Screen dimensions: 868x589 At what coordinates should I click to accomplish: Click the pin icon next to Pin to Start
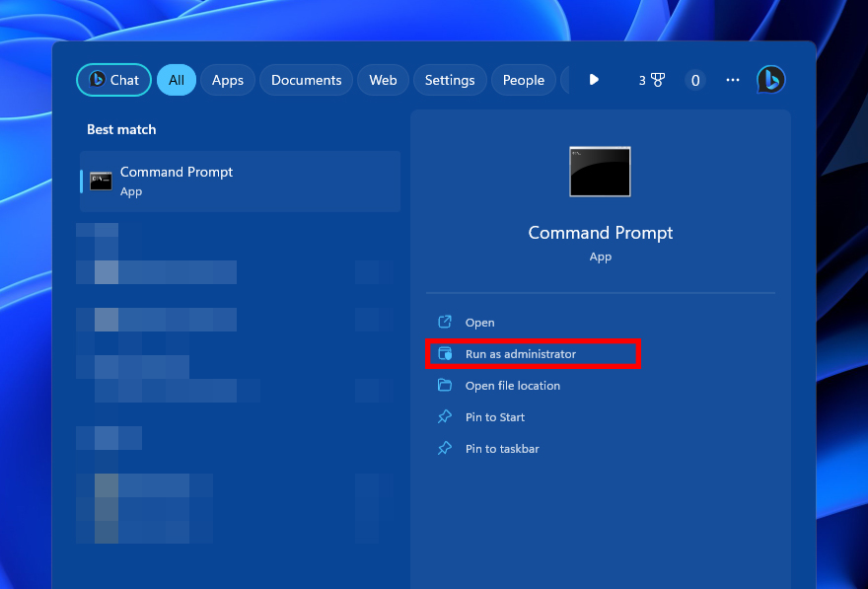(x=445, y=417)
